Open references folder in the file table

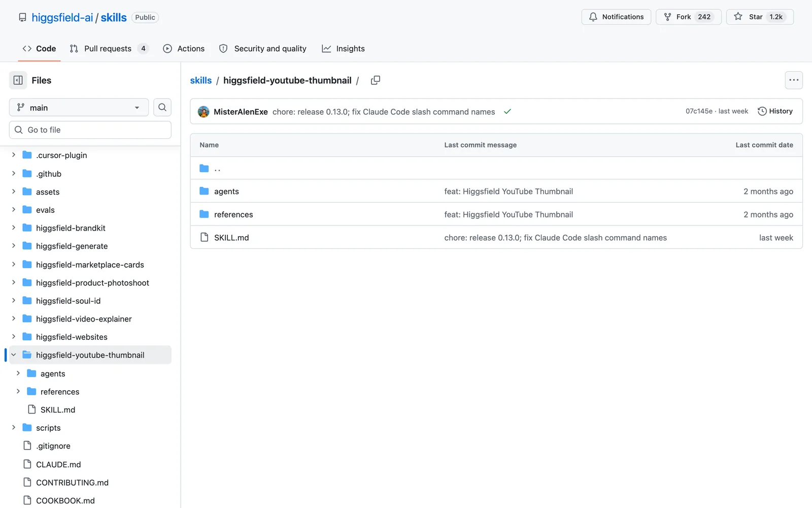(233, 214)
